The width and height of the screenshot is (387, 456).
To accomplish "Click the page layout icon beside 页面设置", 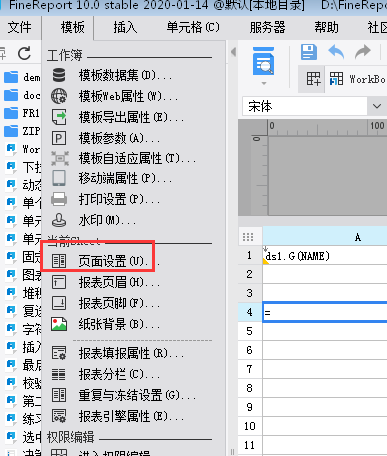I will pos(59,261).
